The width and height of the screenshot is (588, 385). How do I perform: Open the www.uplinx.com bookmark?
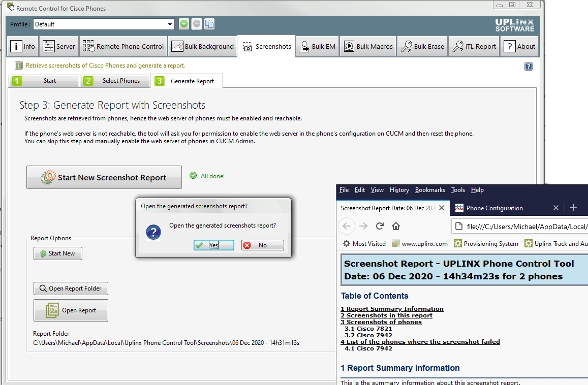[x=420, y=244]
